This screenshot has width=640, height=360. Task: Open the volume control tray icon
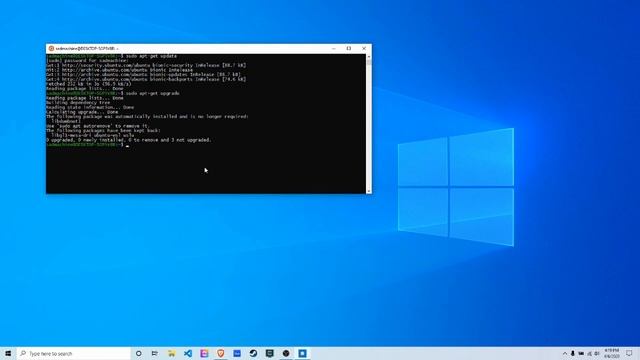[597, 353]
